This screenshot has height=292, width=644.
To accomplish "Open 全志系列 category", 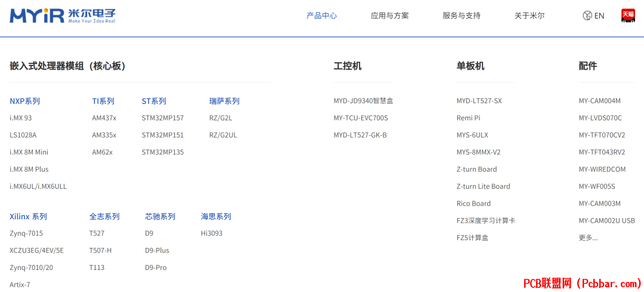I will coord(104,216).
